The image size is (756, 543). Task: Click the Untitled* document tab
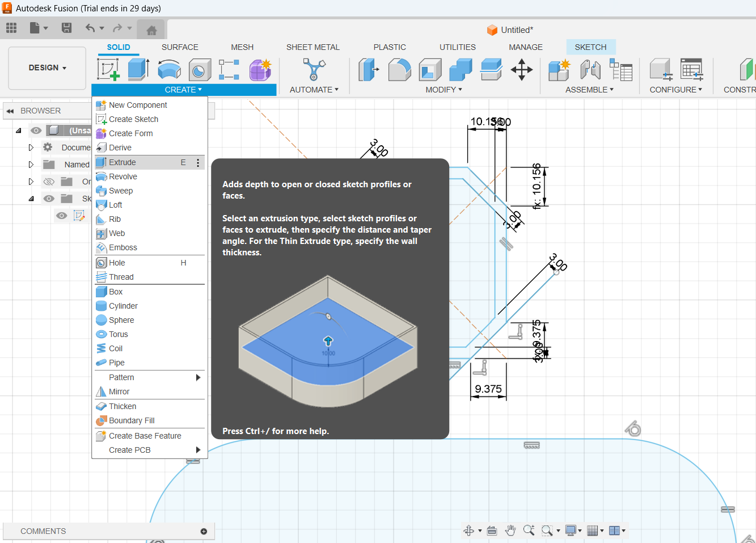click(x=510, y=30)
